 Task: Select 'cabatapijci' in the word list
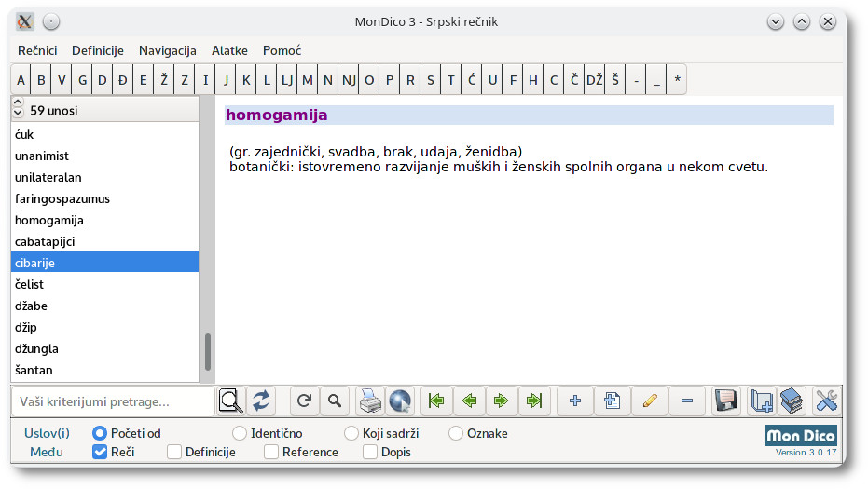pos(104,241)
